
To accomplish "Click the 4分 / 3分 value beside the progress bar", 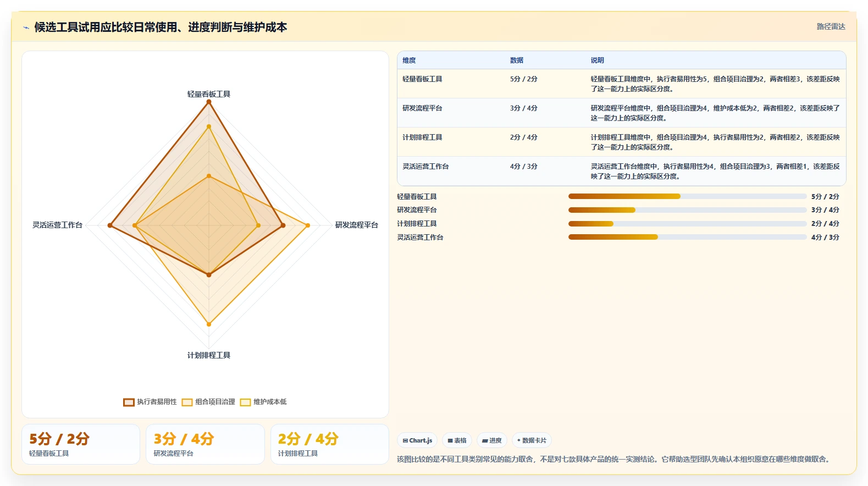I will [x=825, y=238].
